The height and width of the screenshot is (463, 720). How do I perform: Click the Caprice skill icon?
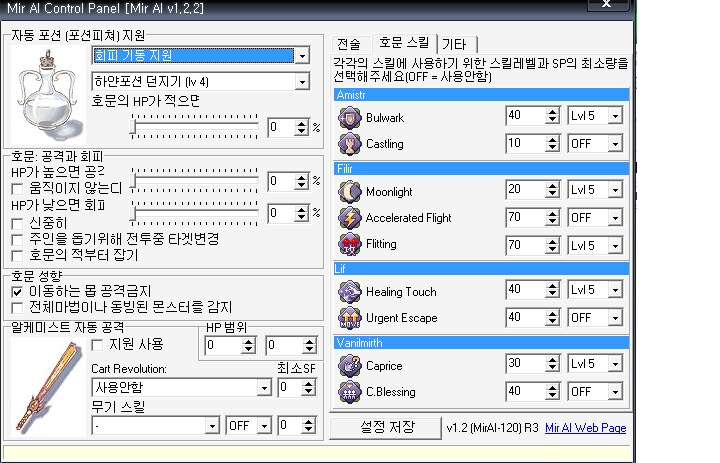[x=350, y=365]
